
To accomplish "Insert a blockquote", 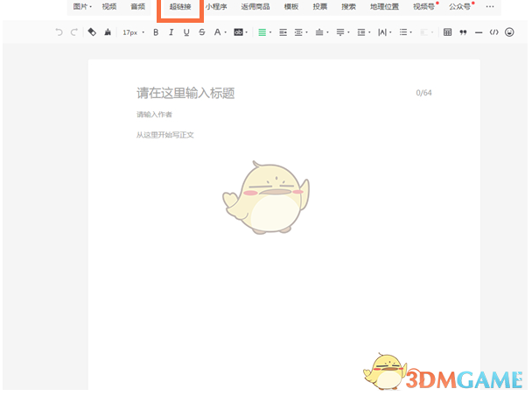I will click(x=463, y=32).
